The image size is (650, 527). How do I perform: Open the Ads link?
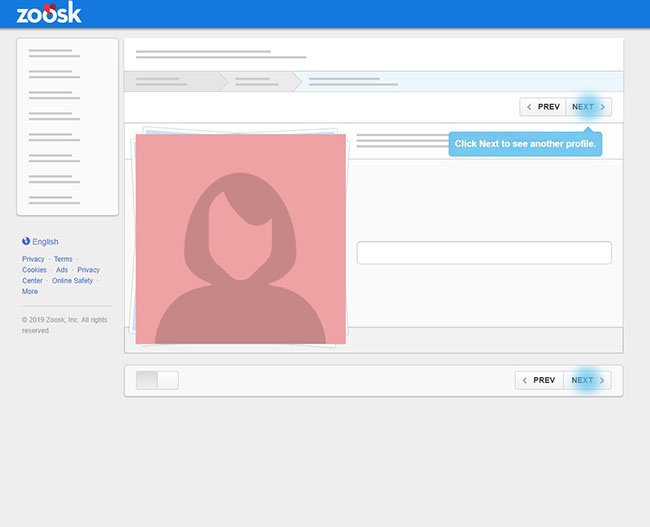pyautogui.click(x=62, y=270)
